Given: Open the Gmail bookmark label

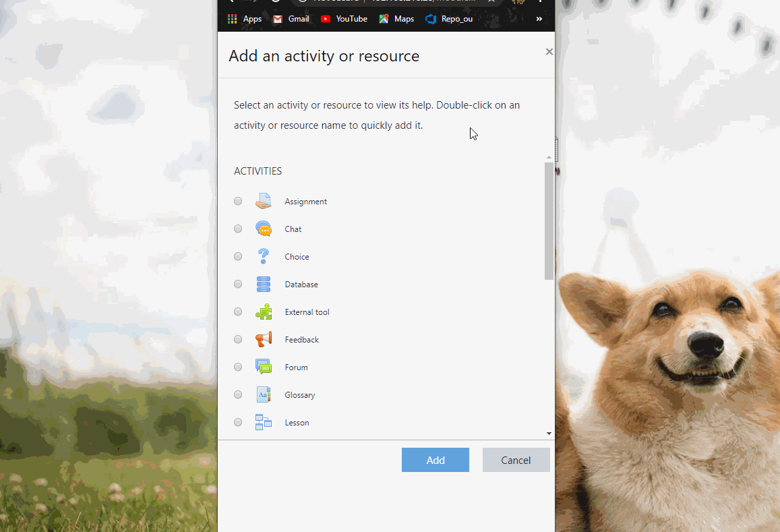Looking at the screenshot, I should [299, 19].
